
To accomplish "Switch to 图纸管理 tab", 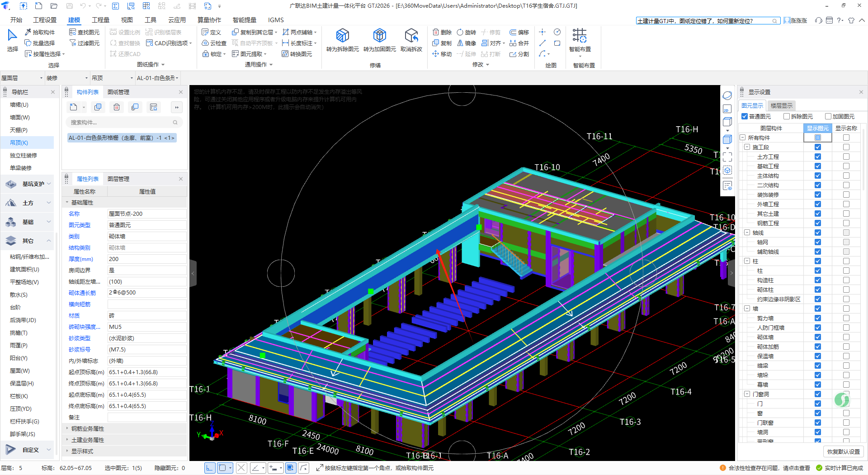I will [118, 92].
